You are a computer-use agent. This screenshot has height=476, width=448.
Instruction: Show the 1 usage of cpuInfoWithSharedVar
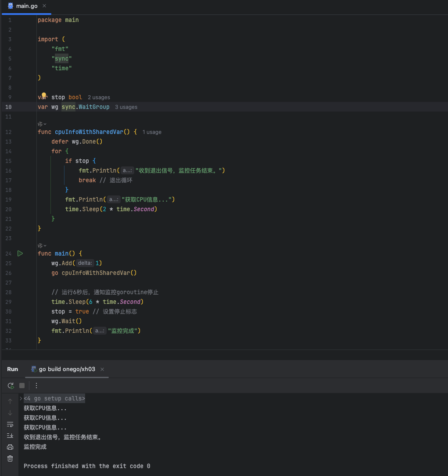pos(152,132)
